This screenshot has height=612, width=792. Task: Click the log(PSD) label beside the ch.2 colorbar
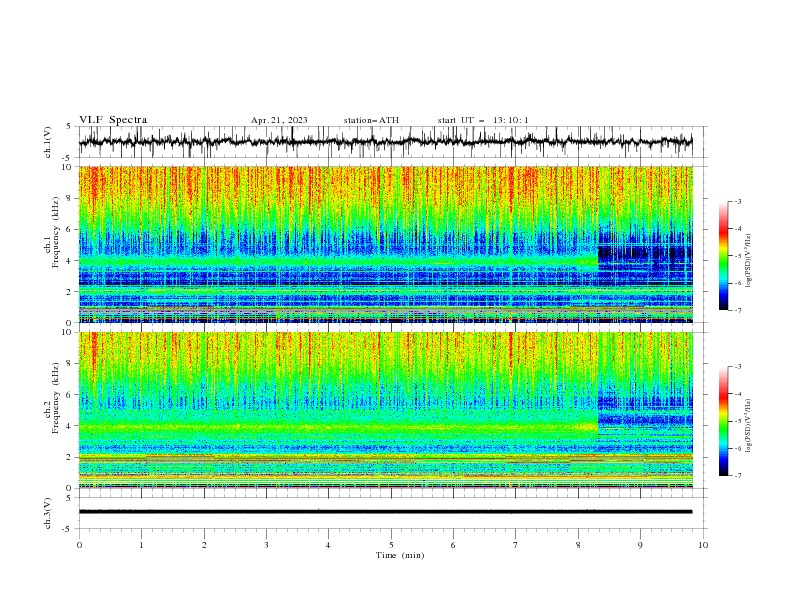(x=748, y=426)
